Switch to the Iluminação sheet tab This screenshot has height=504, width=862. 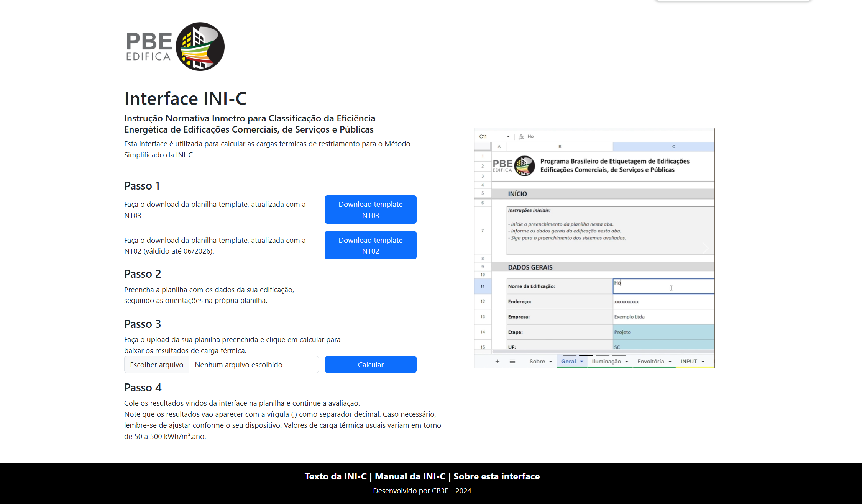(x=606, y=361)
